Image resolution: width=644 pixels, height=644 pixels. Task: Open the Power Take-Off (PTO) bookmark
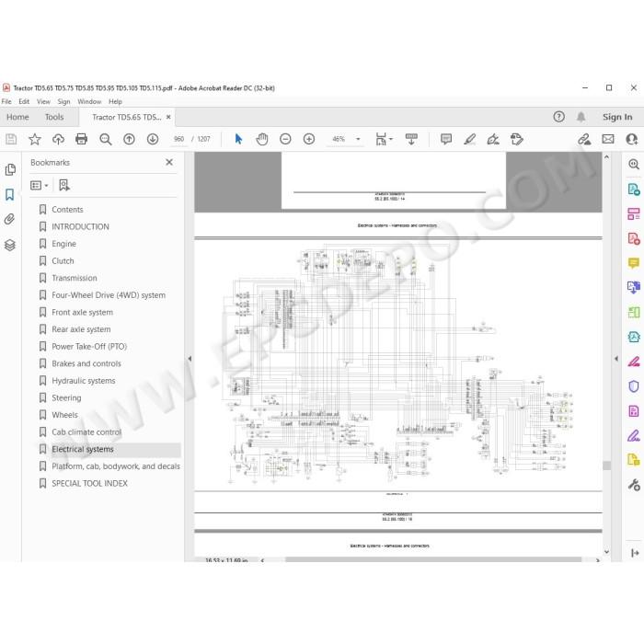pos(89,347)
